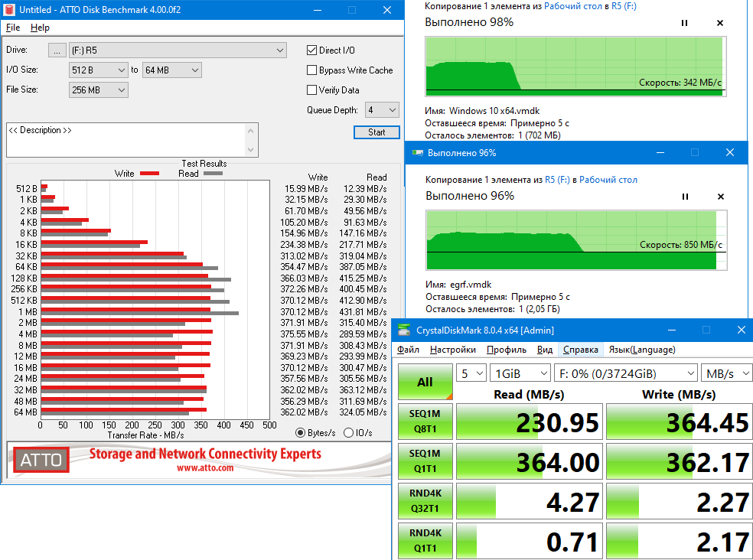Image resolution: width=753 pixels, height=560 pixels.
Task: Open the Рабочий стол source link in 98% copy
Action: [x=572, y=6]
